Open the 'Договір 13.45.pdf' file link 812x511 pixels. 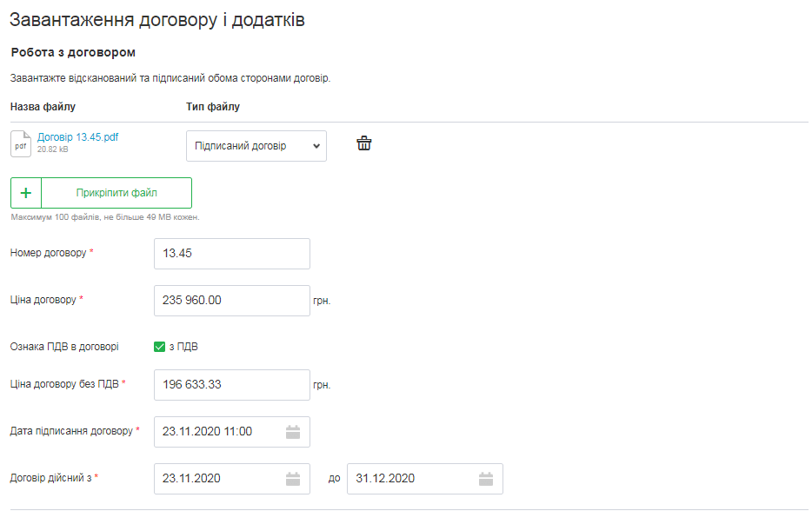point(77,137)
